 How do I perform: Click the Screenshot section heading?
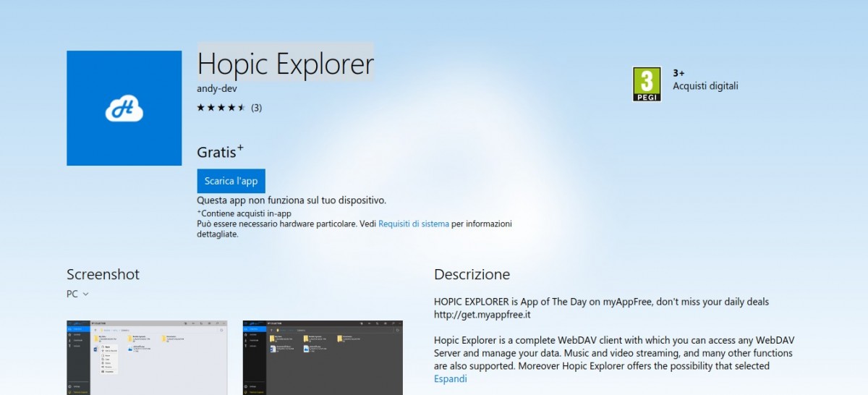pos(103,275)
